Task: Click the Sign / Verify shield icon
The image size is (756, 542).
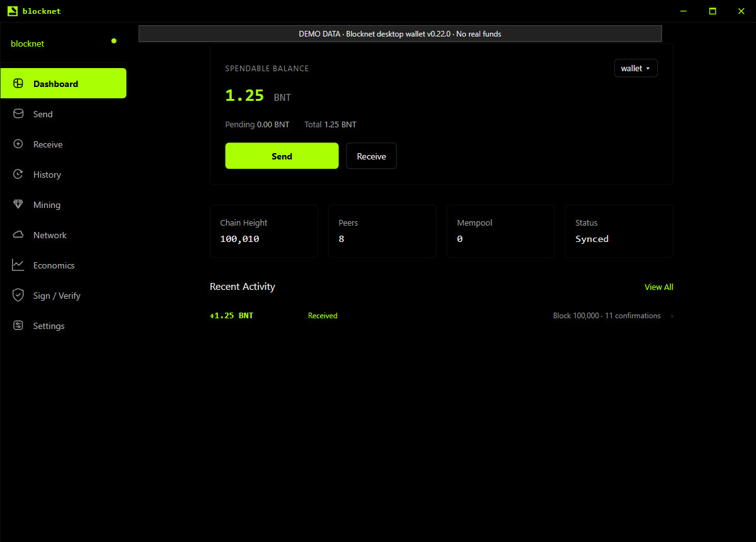Action: click(x=18, y=296)
